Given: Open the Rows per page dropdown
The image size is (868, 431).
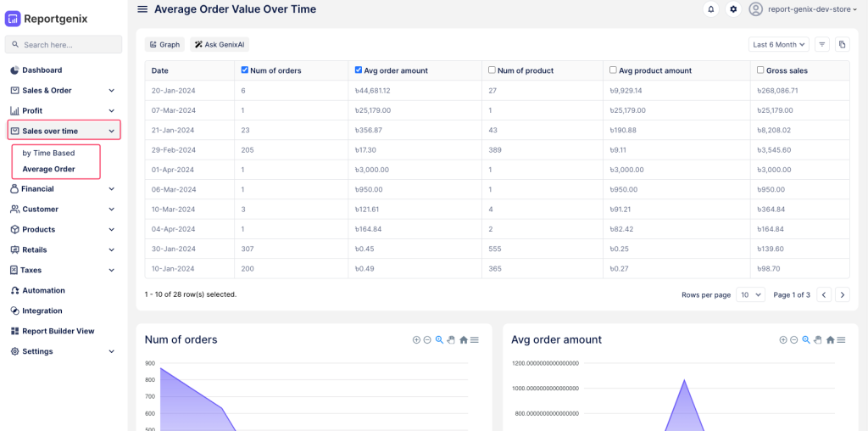Looking at the screenshot, I should pos(750,294).
